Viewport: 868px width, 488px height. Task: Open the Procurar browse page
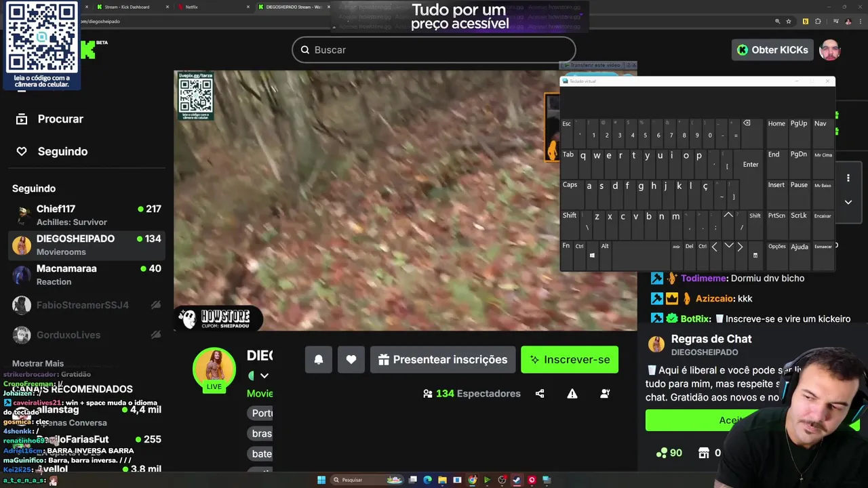coord(49,119)
